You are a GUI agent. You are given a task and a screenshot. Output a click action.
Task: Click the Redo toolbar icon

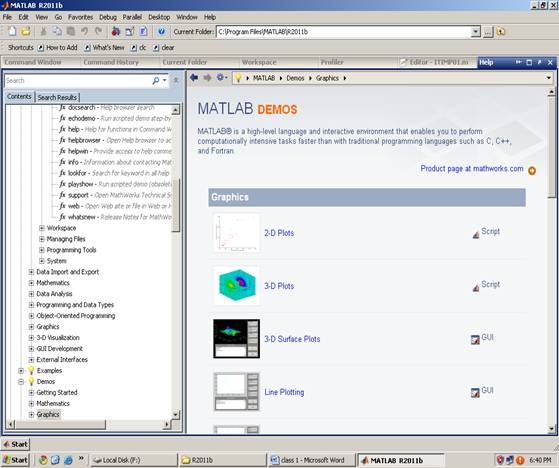(98, 31)
